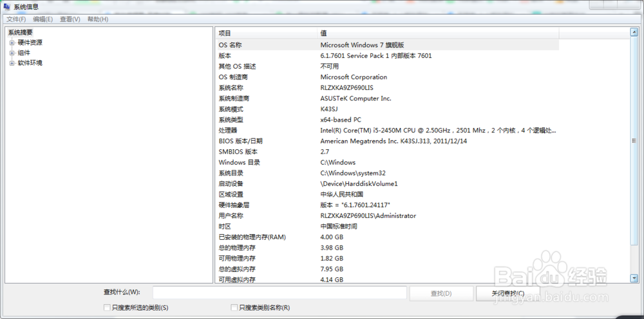Click the 查找(D) button
This screenshot has width=644, height=319.
click(x=441, y=293)
